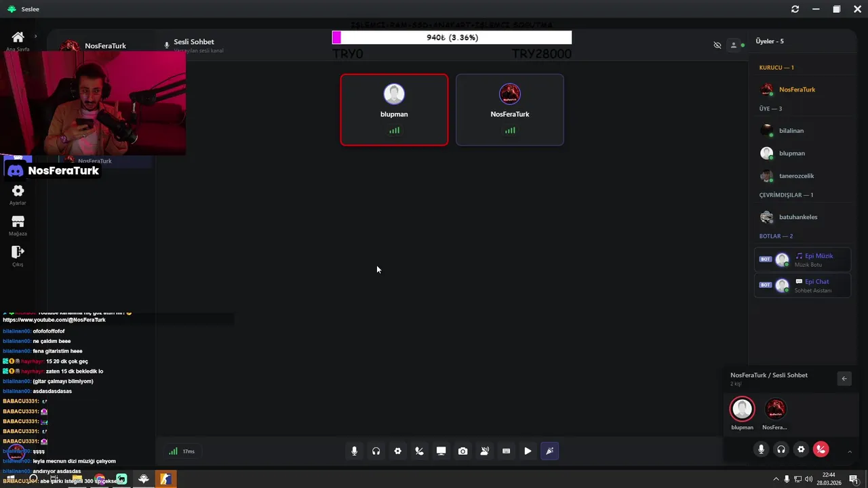Image resolution: width=868 pixels, height=488 pixels.
Task: Select blupman voice participant card
Action: tap(394, 110)
